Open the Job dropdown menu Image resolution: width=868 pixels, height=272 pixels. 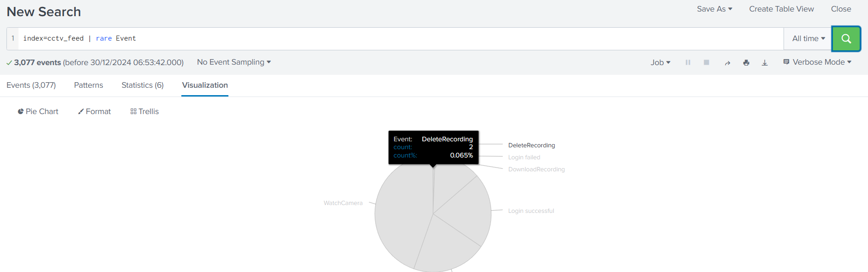[x=660, y=62]
